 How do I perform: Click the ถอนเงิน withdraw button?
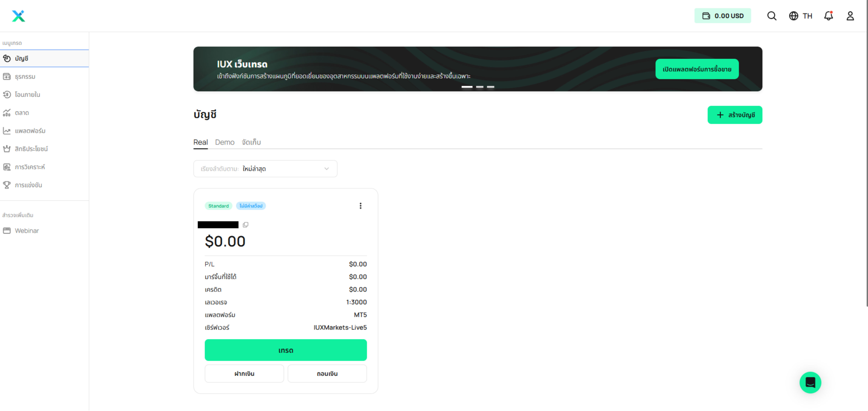coord(327,373)
